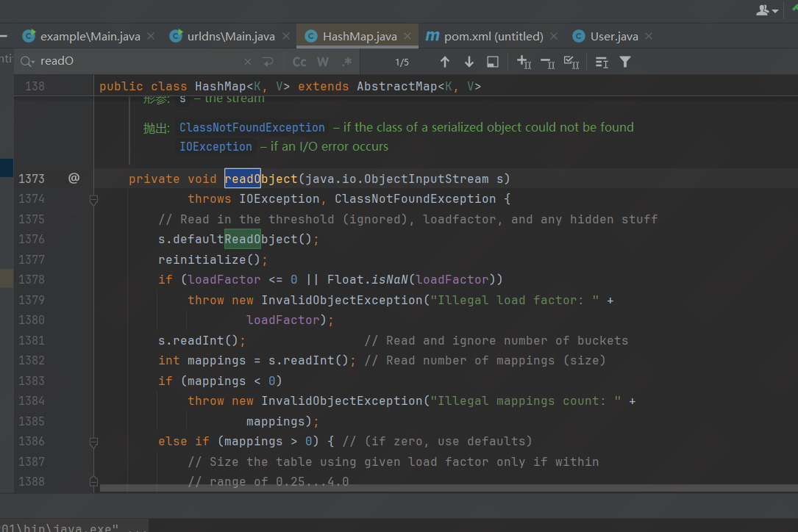Click horizontal scrollbar below the editor
The width and height of the screenshot is (798, 532).
pyautogui.click(x=441, y=487)
